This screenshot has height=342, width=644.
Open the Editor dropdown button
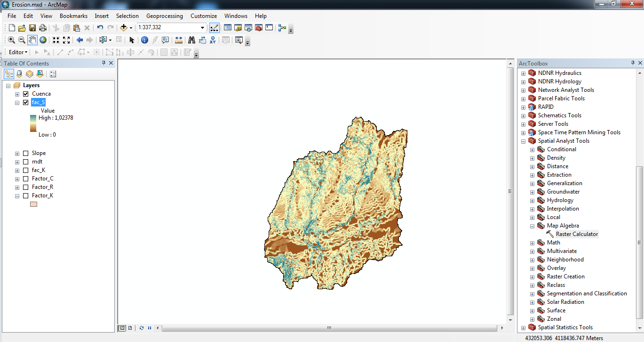click(18, 52)
